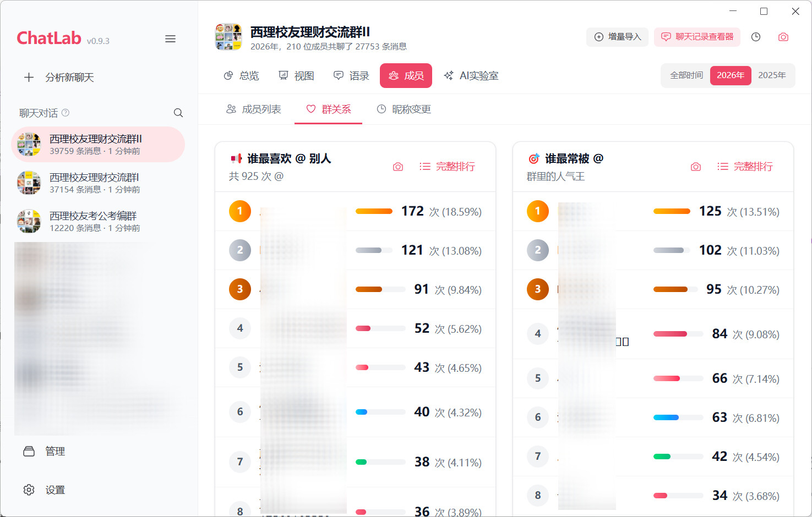
Task: Switch time filter to 2025年
Action: click(x=771, y=75)
